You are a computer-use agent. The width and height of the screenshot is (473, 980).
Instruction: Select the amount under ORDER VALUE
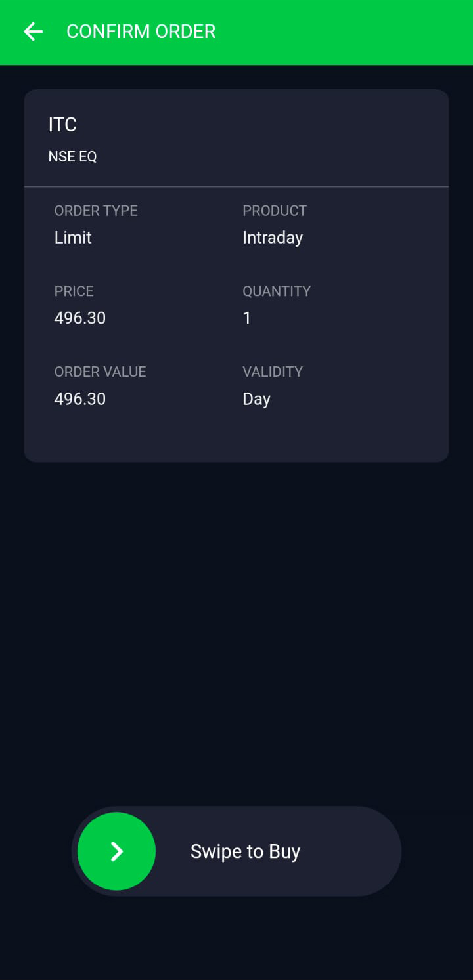(80, 399)
